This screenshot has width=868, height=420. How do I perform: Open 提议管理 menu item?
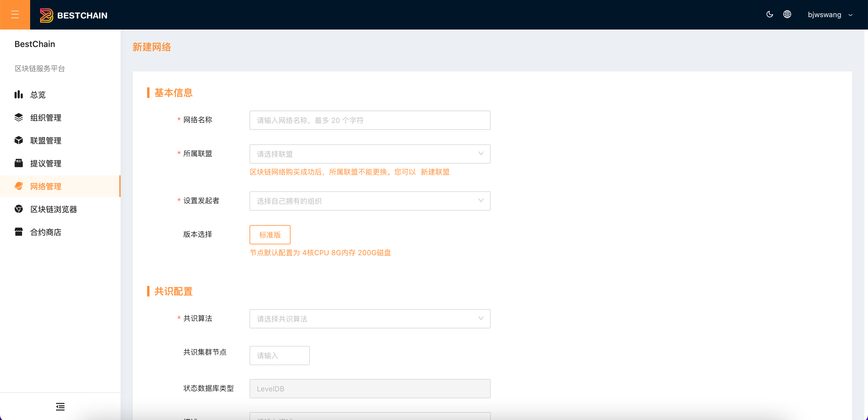coord(60,163)
